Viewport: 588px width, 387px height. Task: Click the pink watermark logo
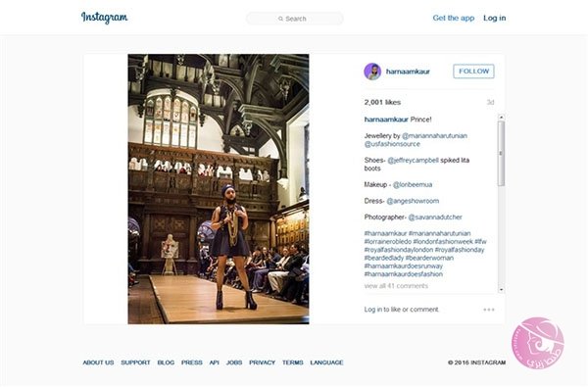pos(537,343)
